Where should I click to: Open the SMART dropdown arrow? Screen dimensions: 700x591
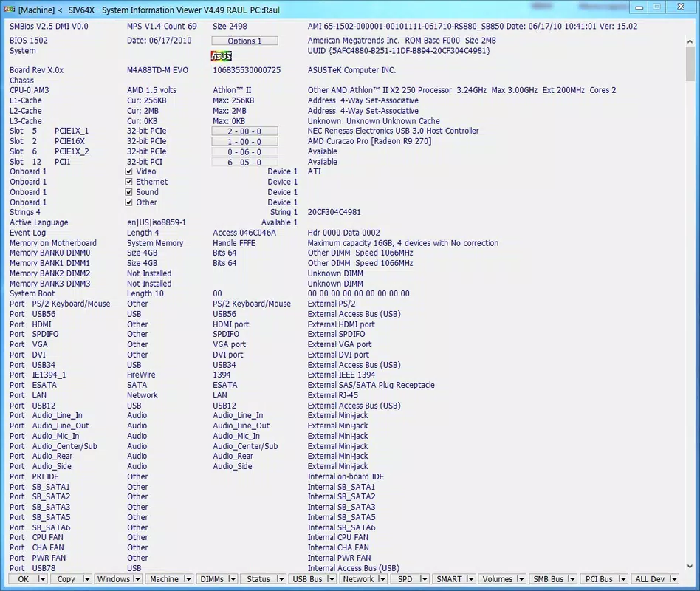click(x=470, y=579)
